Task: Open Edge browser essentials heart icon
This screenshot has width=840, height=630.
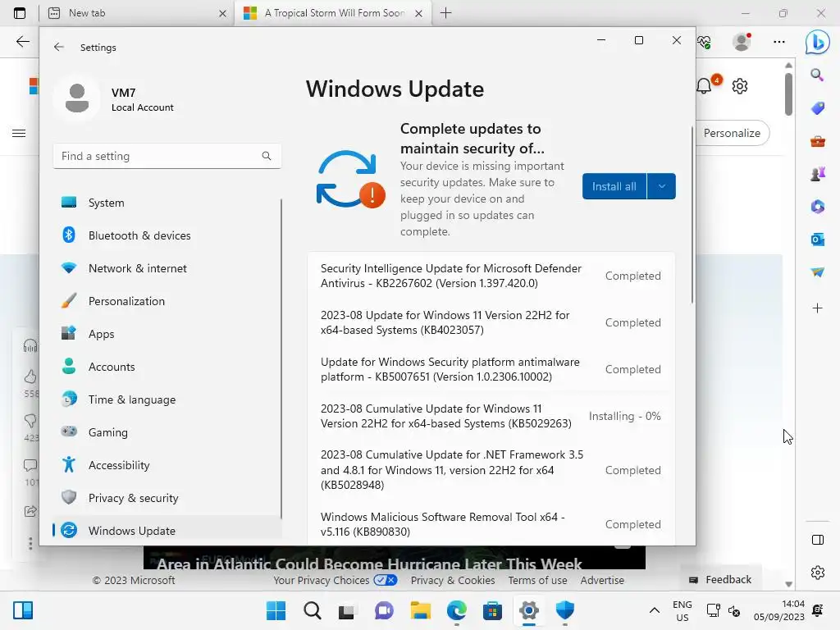Action: coord(705,42)
